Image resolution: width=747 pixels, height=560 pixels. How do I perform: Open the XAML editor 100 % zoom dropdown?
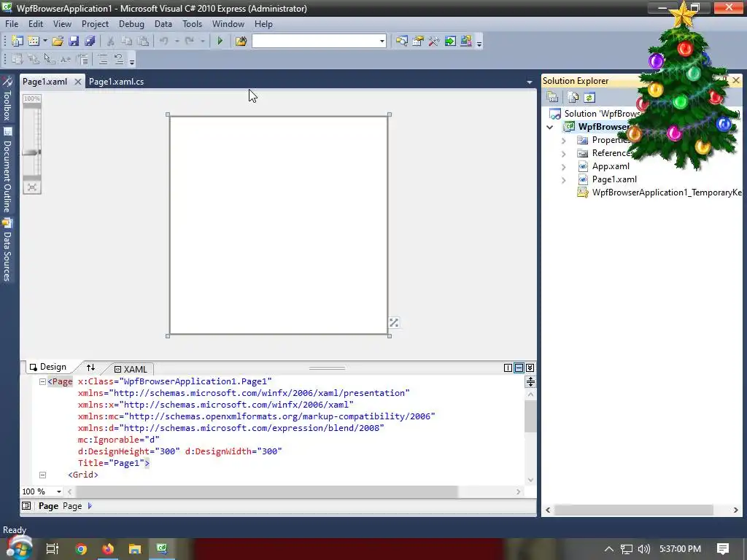pyautogui.click(x=59, y=491)
